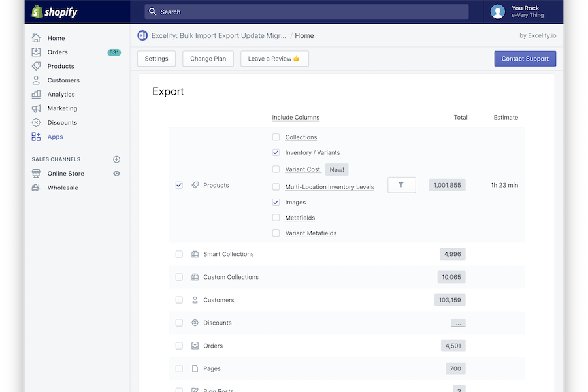Check Multi-Location Inventory Levels checkbox

point(276,186)
